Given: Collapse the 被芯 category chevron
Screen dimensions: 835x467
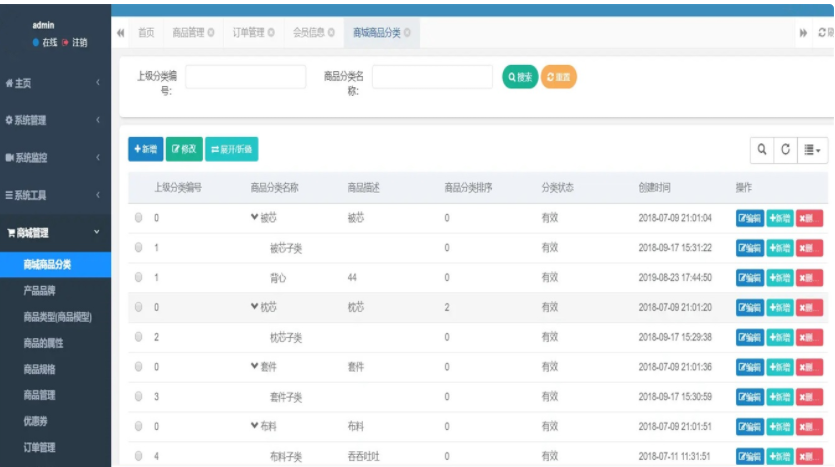Looking at the screenshot, I should pos(255,217).
